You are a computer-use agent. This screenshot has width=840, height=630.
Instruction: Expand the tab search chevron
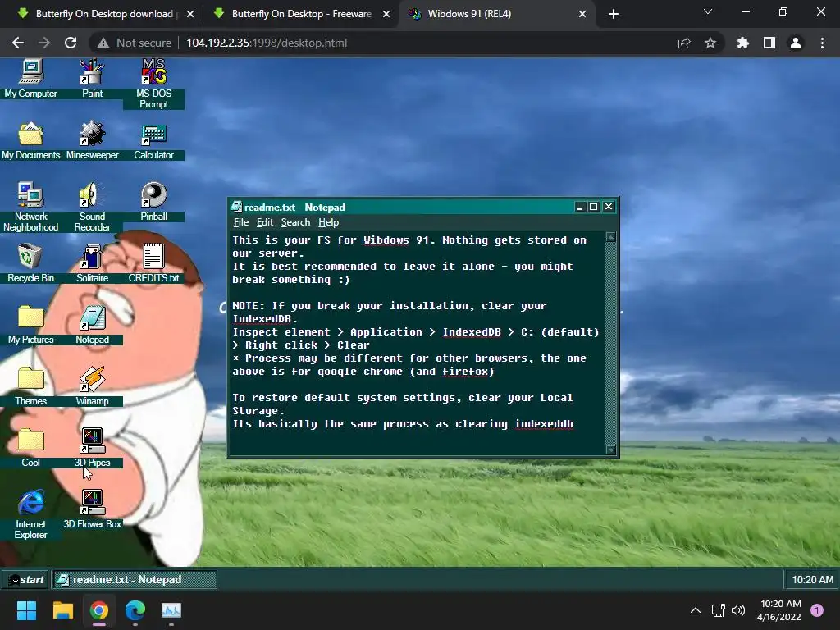tap(708, 11)
